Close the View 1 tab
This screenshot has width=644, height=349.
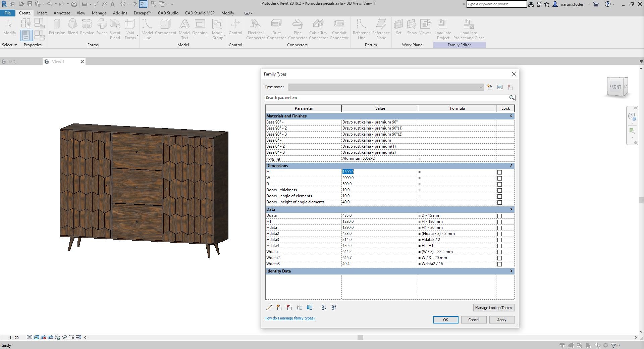pyautogui.click(x=82, y=62)
